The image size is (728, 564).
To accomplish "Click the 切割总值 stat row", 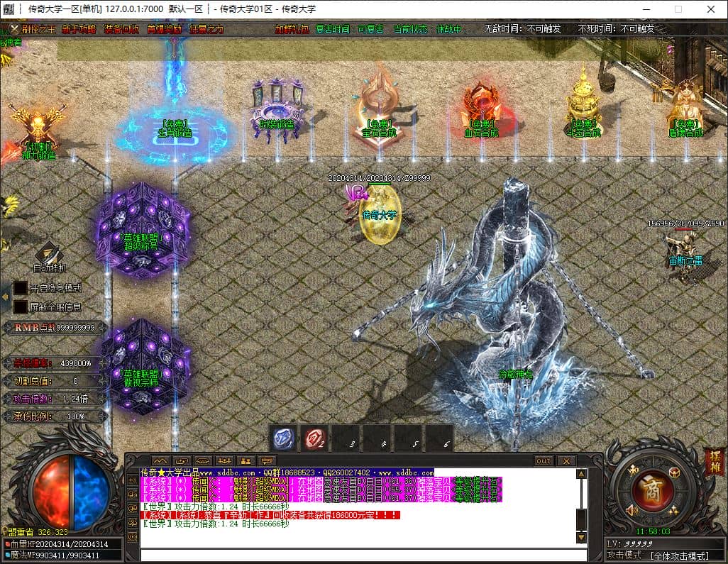I will [x=55, y=381].
